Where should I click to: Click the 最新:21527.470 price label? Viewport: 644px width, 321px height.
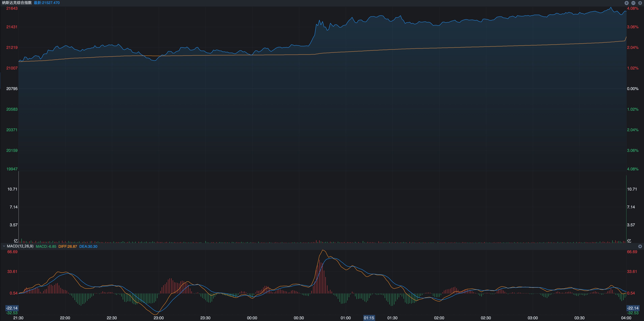coord(47,3)
